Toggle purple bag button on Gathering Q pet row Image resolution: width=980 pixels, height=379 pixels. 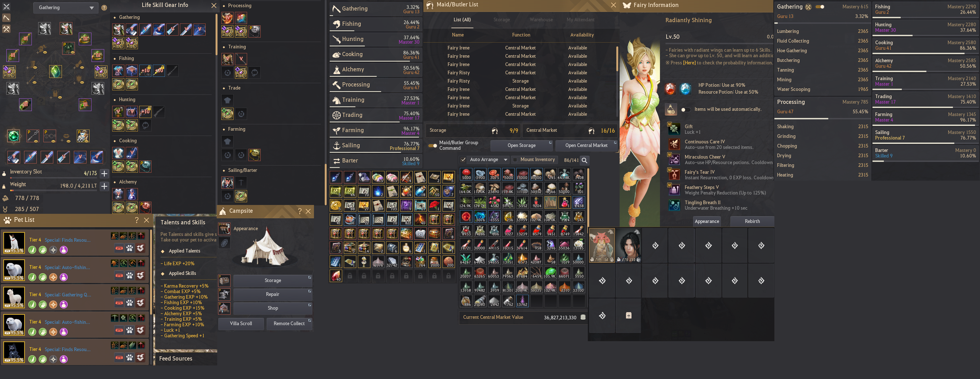(64, 305)
